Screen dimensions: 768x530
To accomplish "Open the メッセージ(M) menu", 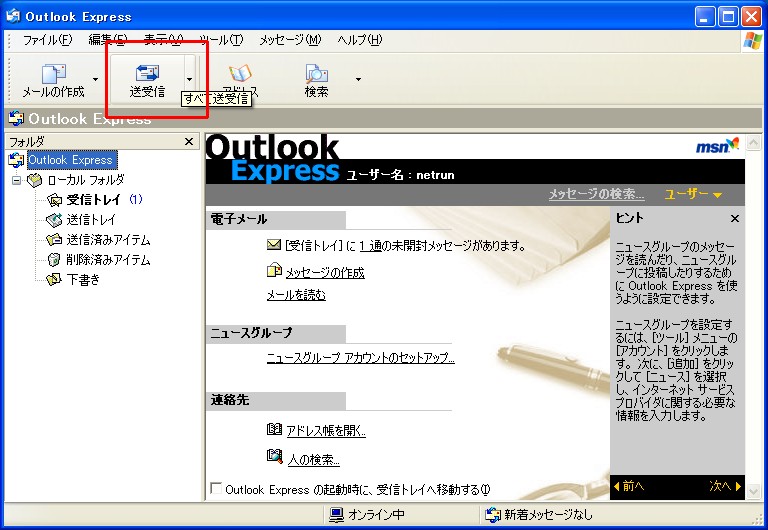I will click(x=290, y=40).
